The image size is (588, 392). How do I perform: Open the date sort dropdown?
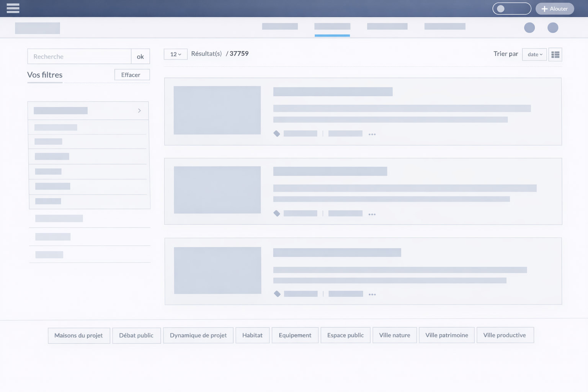[x=534, y=54]
